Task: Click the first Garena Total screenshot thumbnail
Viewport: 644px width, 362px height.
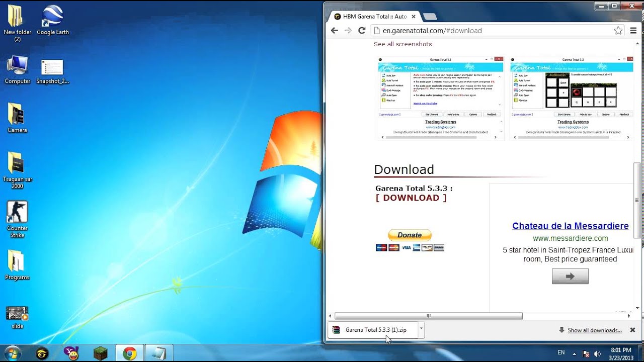Action: 440,98
